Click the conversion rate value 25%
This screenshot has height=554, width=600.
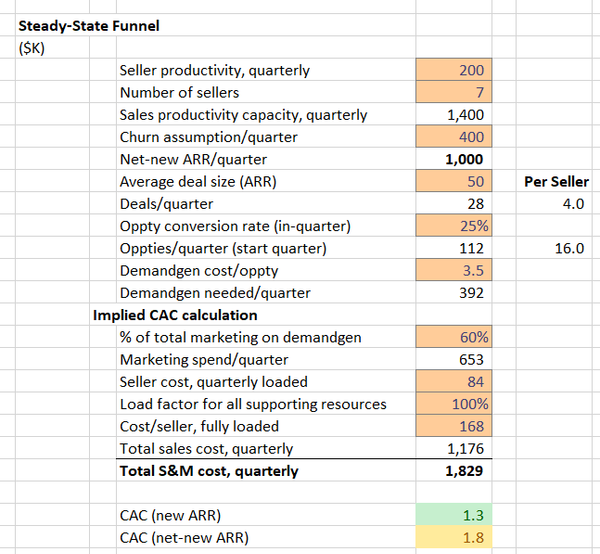coord(454,225)
